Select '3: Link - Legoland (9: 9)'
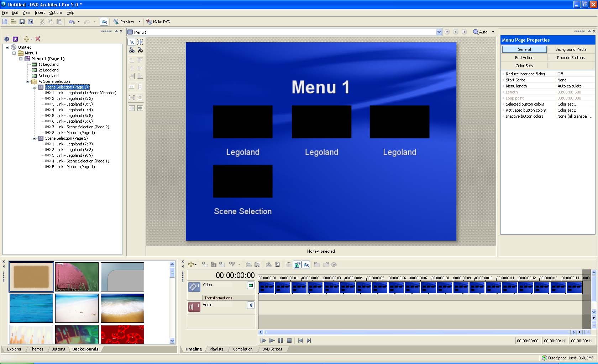 (x=72, y=155)
